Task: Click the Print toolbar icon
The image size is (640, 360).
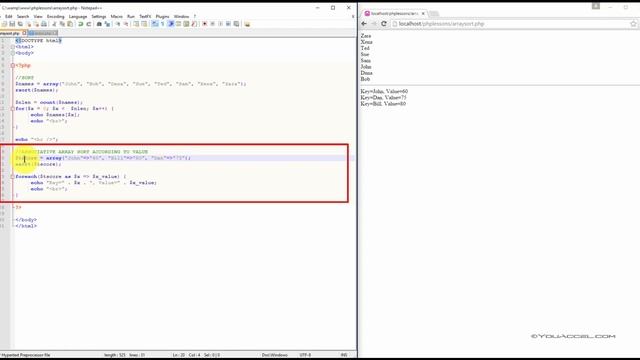Action: [44, 24]
